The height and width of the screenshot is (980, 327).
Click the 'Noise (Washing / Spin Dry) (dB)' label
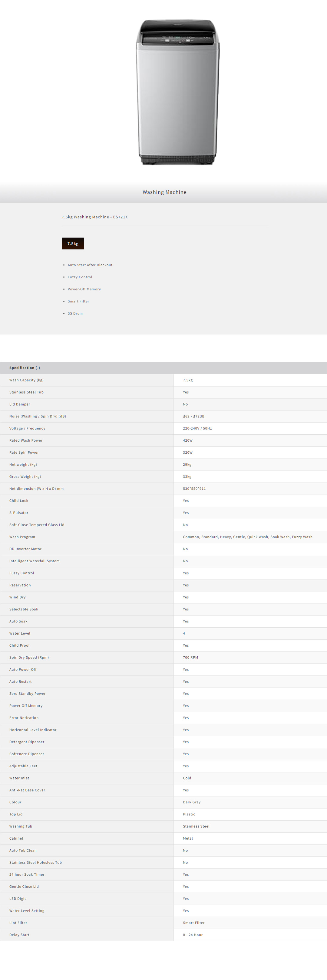(38, 416)
